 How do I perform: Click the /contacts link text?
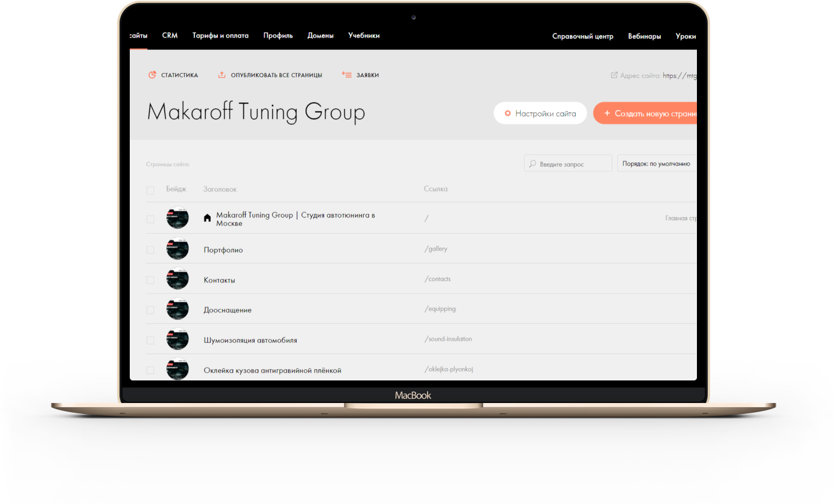pyautogui.click(x=437, y=279)
